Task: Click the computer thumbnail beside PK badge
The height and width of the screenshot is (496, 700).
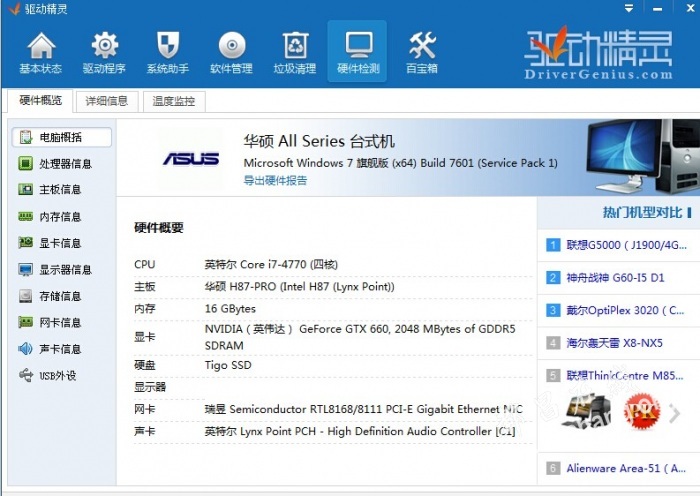Action: pyautogui.click(x=587, y=411)
